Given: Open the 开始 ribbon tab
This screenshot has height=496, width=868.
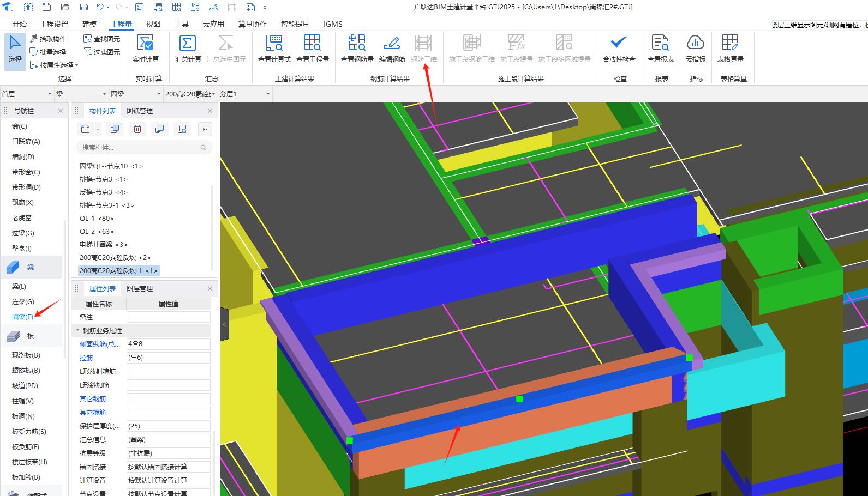Looking at the screenshot, I should tap(20, 24).
